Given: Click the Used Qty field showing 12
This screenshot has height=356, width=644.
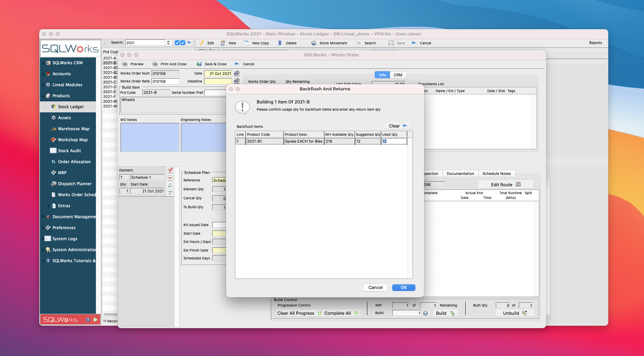Looking at the screenshot, I should coord(394,141).
